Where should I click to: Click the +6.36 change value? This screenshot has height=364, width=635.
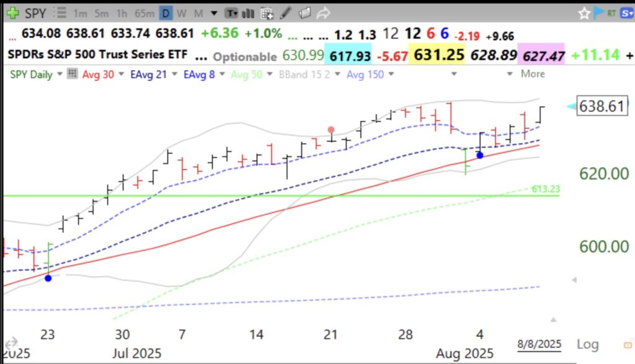coord(220,33)
